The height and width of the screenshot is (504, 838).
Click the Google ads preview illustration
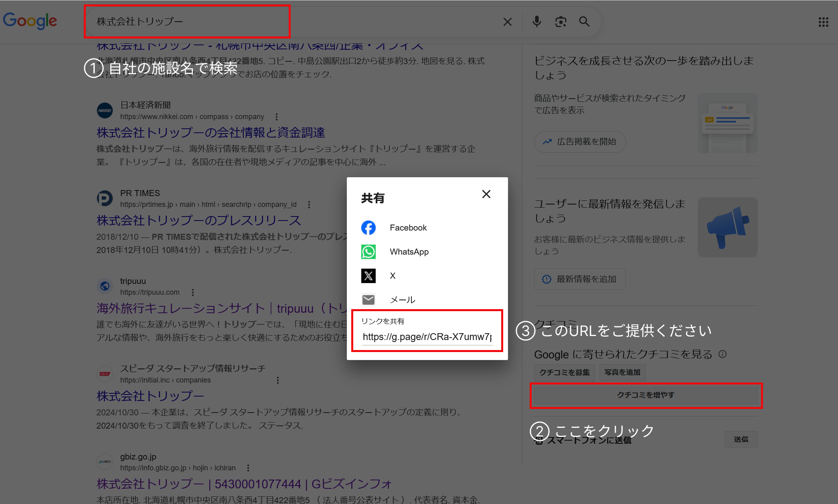pos(727,123)
